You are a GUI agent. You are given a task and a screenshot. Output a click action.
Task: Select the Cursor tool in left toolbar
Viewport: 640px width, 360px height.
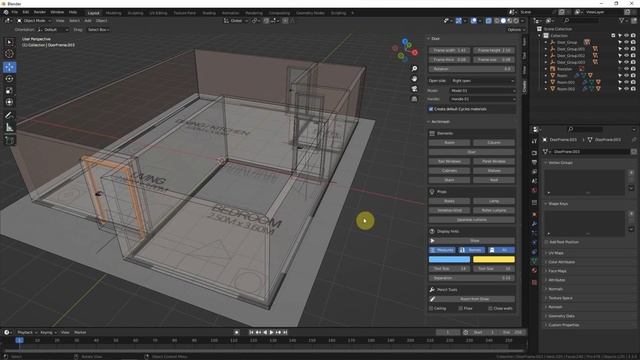pos(9,54)
